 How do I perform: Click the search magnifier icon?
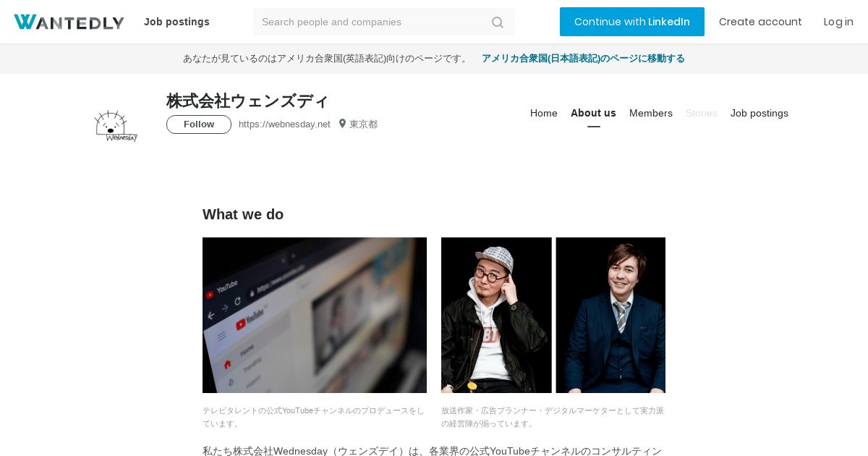click(498, 22)
